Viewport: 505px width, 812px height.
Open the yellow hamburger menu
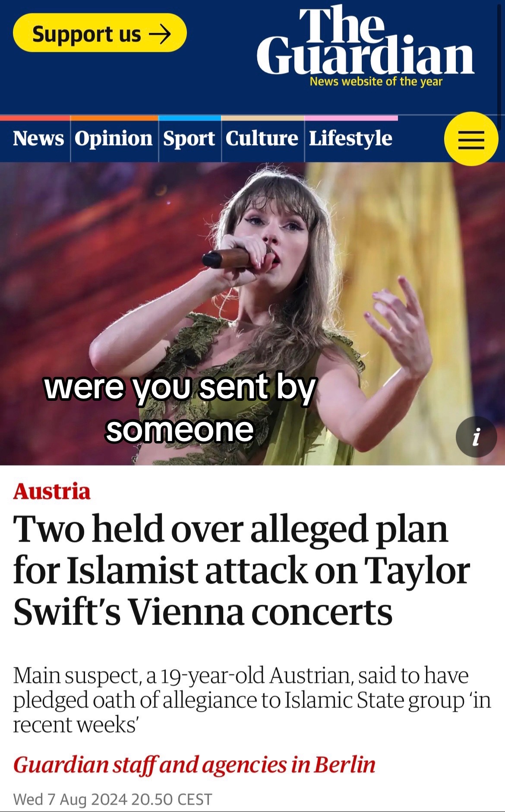click(471, 139)
